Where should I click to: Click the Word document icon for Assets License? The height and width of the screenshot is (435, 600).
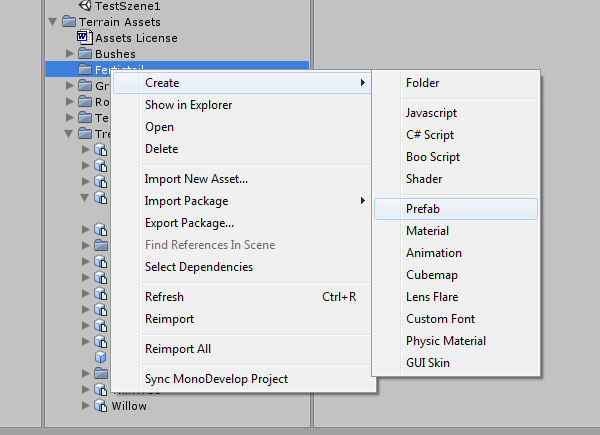pos(84,38)
